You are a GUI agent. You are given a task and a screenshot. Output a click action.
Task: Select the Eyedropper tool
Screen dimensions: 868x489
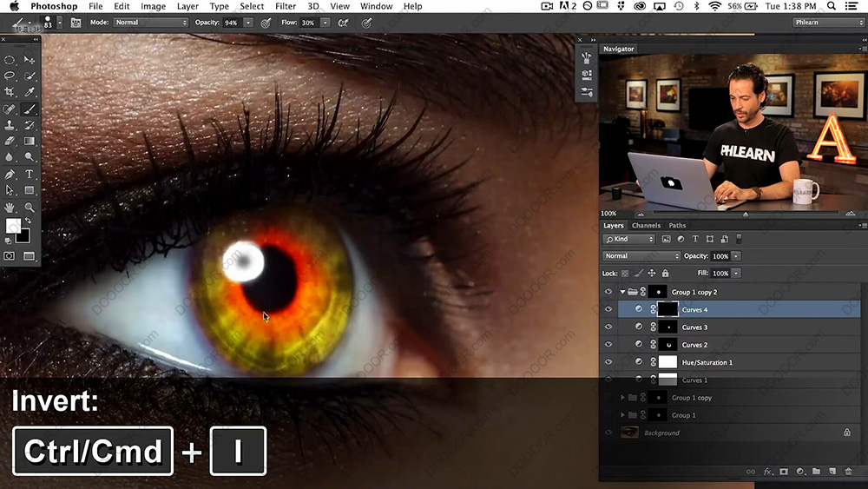point(30,92)
